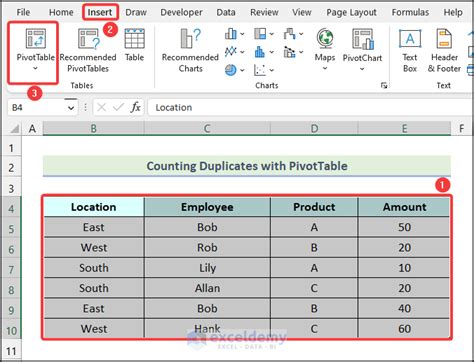Click the title Counting Duplicates with PivotTable
Viewport: 474px width, 362px height.
pos(247,166)
